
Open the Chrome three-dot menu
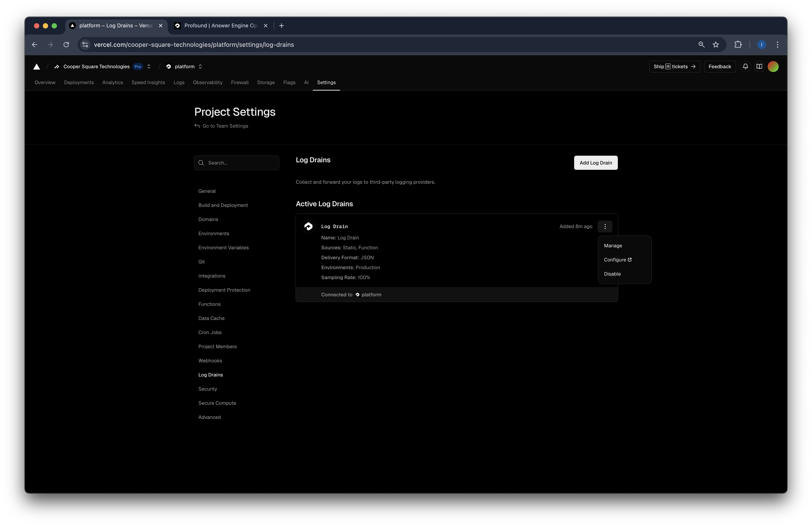pyautogui.click(x=777, y=45)
